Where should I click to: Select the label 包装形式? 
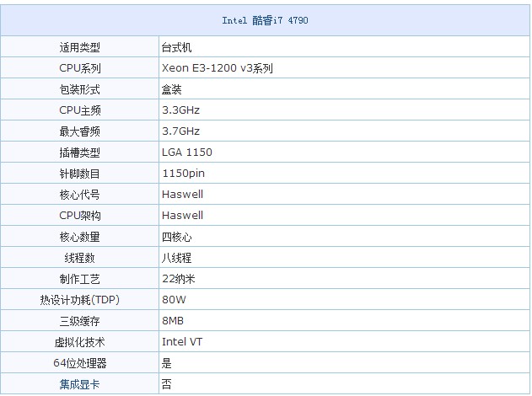pyautogui.click(x=79, y=89)
